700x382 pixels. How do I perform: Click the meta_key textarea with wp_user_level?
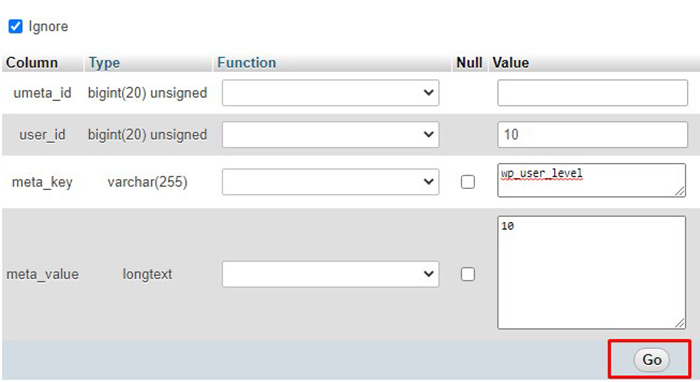[592, 180]
